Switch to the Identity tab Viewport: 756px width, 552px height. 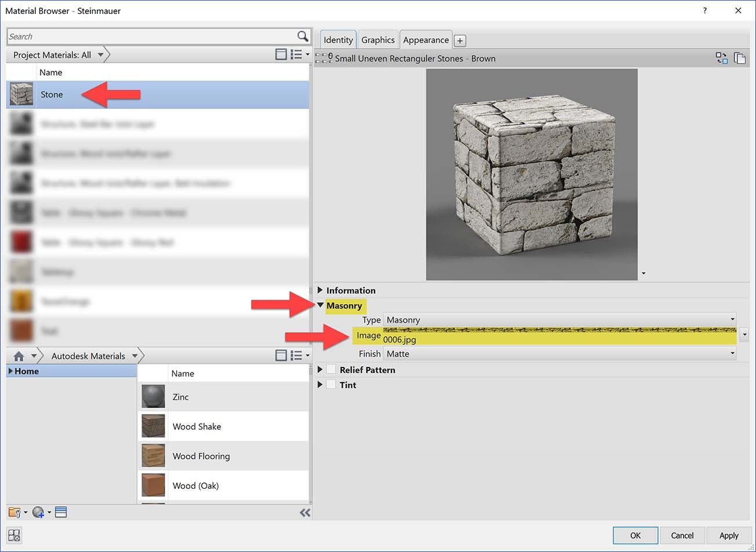(x=337, y=39)
